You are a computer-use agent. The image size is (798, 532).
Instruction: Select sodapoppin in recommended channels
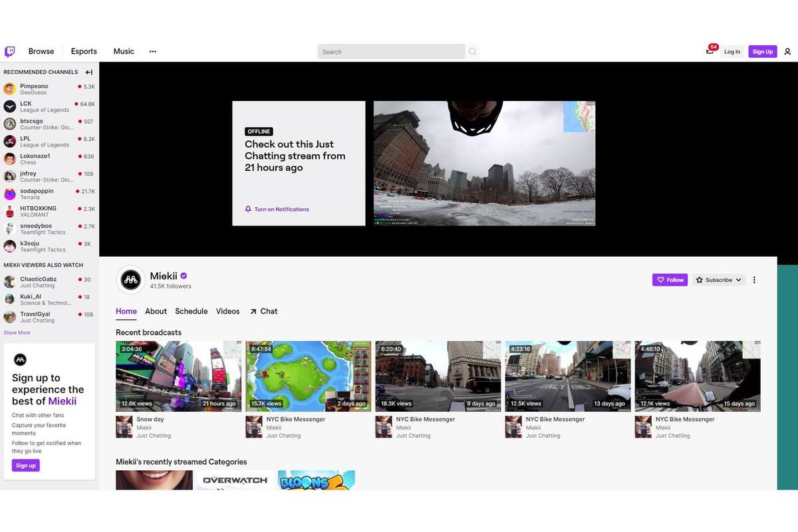pyautogui.click(x=37, y=192)
